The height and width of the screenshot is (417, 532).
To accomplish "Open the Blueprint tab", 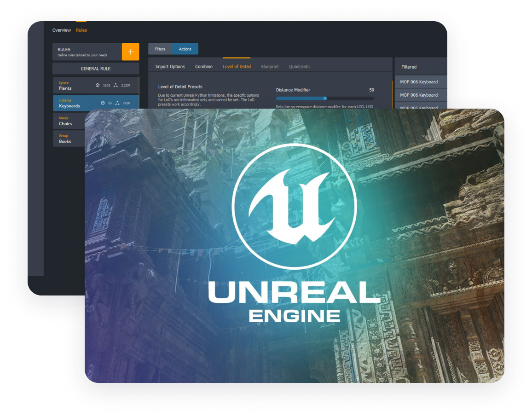I will point(270,66).
